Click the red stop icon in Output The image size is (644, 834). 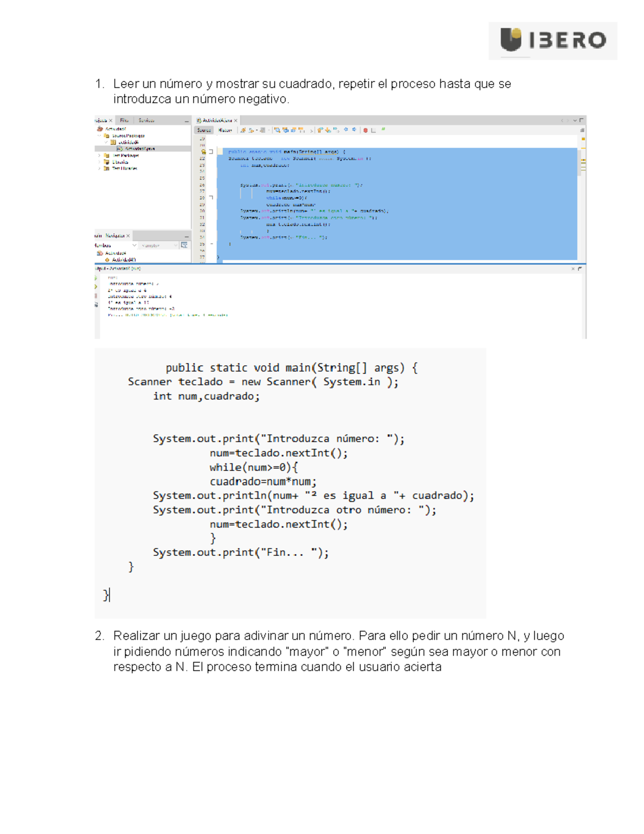point(97,296)
